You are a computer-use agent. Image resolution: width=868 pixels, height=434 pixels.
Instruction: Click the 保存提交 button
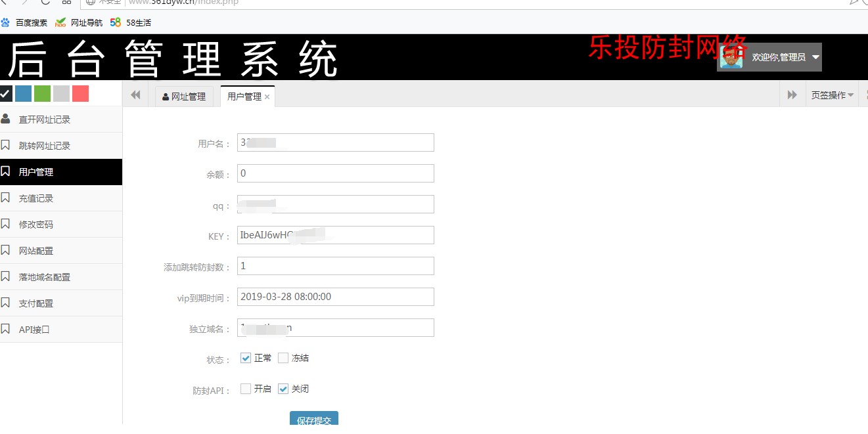(x=314, y=420)
